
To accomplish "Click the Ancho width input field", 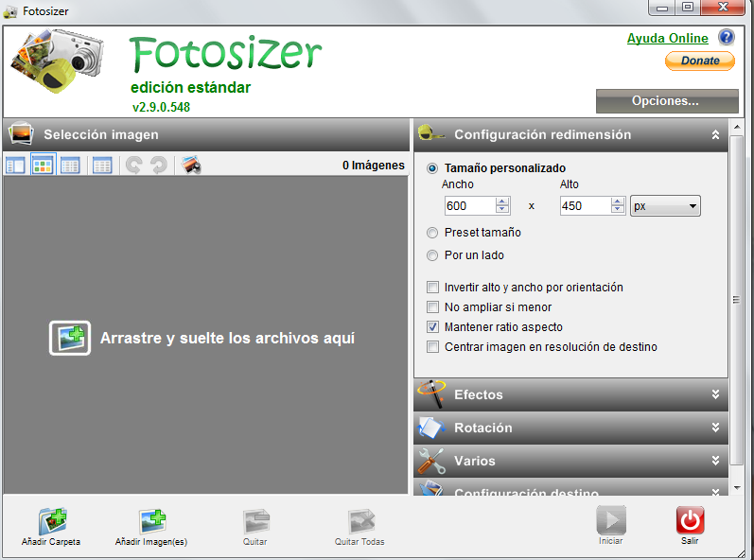I will 469,205.
